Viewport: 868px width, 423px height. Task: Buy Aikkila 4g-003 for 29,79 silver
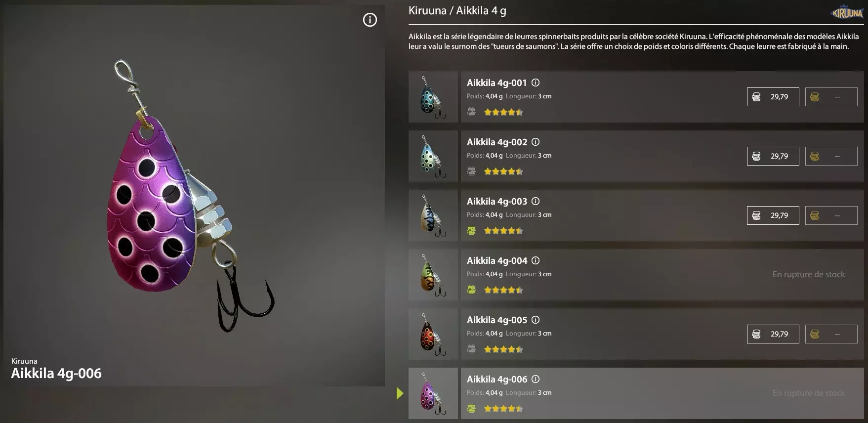[x=773, y=215]
